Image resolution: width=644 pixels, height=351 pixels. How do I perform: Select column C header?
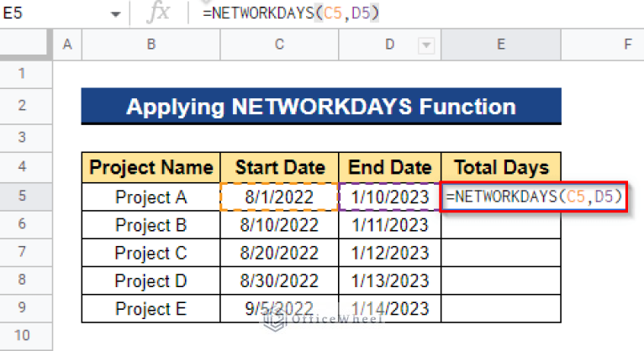(x=279, y=45)
